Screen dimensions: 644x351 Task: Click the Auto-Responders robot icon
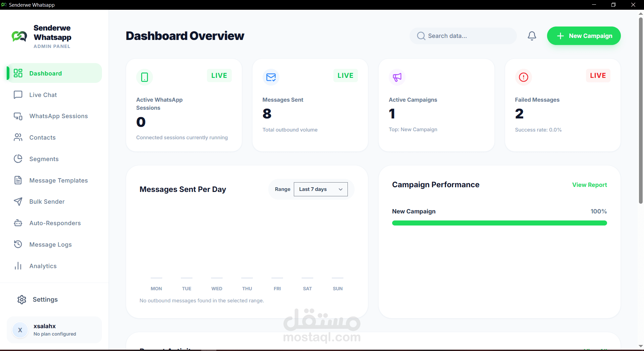click(x=18, y=223)
